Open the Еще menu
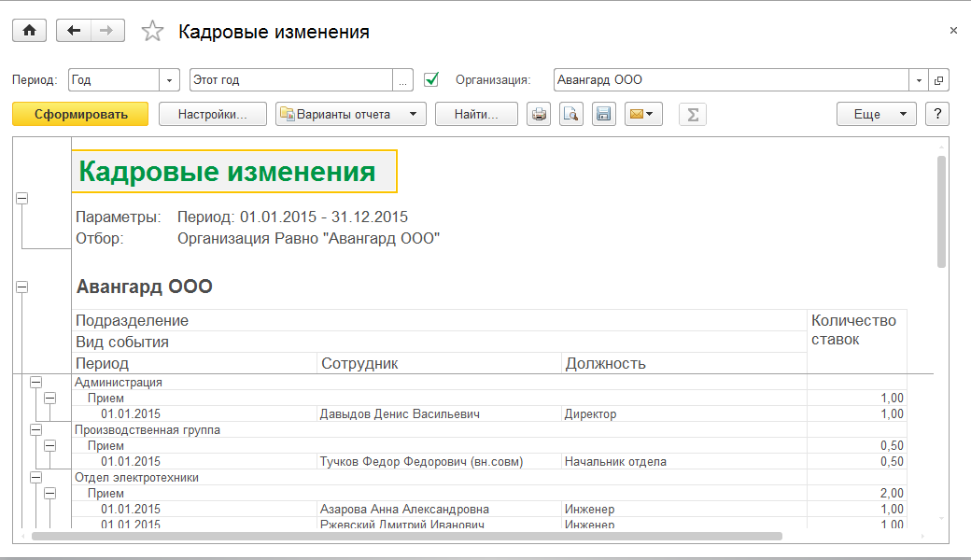971x560 pixels. pos(876,114)
